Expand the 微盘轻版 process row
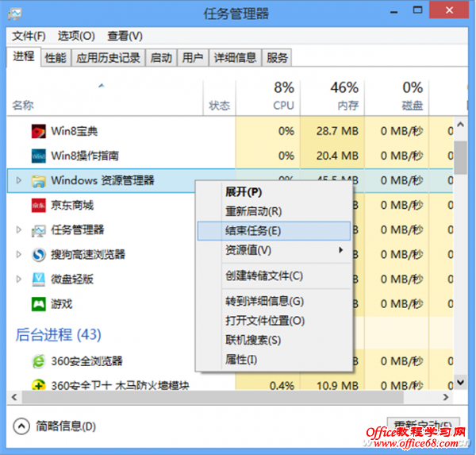Screen dimensions: 476x455 click(x=19, y=279)
